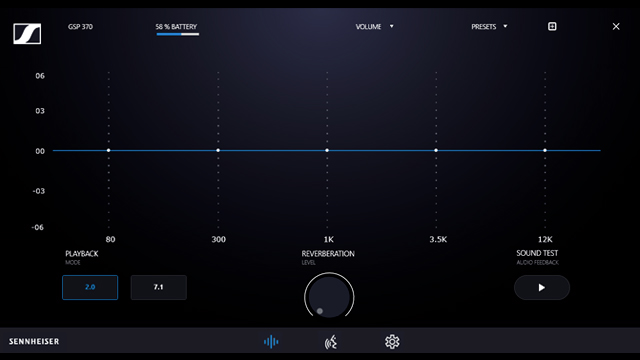The height and width of the screenshot is (360, 640).
Task: Open the equalizer playback tab icon
Action: tap(271, 342)
